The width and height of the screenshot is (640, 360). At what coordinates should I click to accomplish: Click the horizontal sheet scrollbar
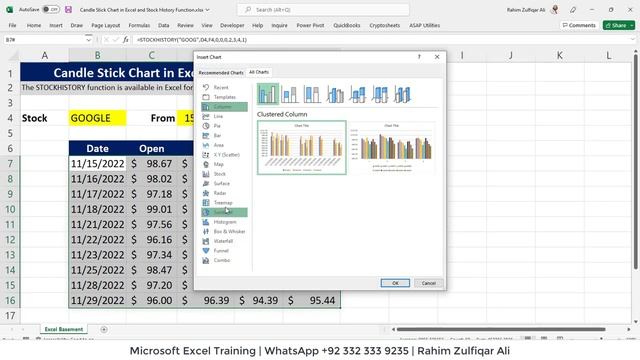[x=501, y=329]
